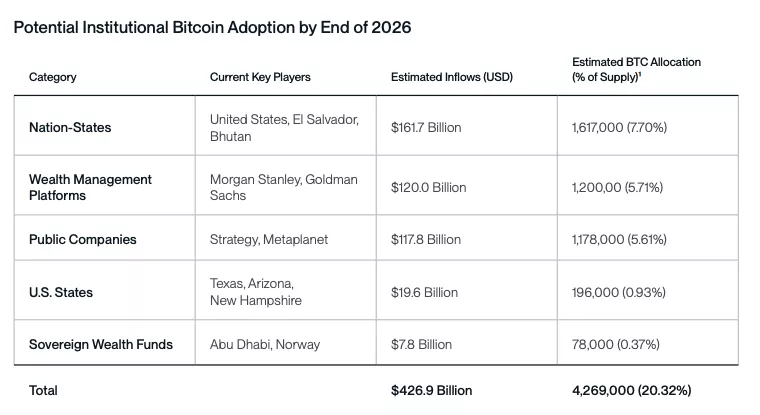This screenshot has height=415, width=760.
Task: Click the Nation-States row label
Action: [70, 127]
